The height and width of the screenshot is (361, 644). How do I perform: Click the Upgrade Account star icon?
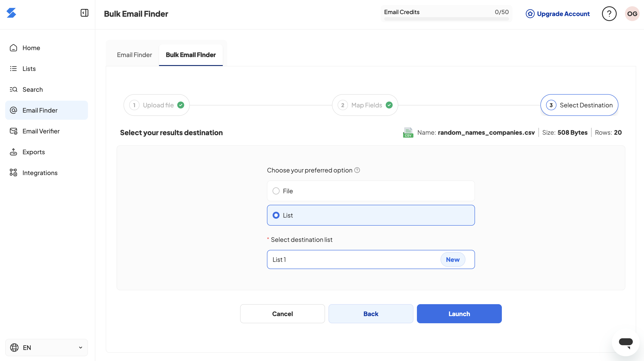click(x=530, y=14)
